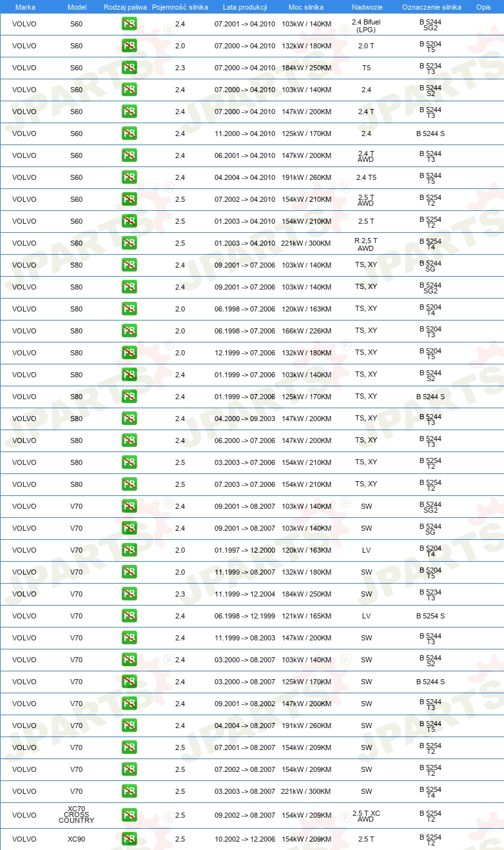The width and height of the screenshot is (504, 850).
Task: Click fuel icon in S60 2.5 T AWD row
Action: pyautogui.click(x=129, y=200)
